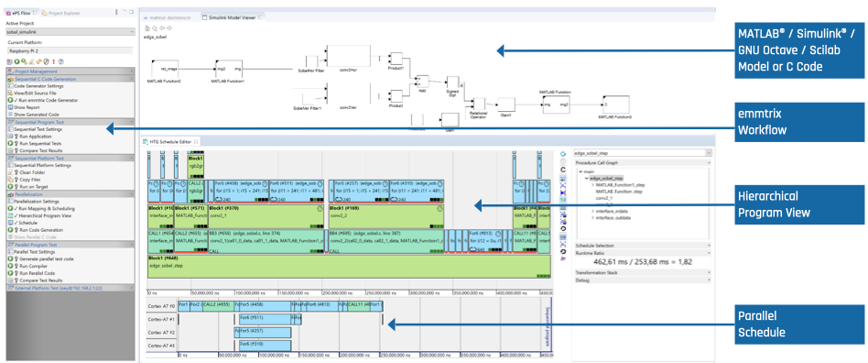Expand the Schedule Selection section
Viewport: 868px width, 363px height.
click(x=644, y=245)
